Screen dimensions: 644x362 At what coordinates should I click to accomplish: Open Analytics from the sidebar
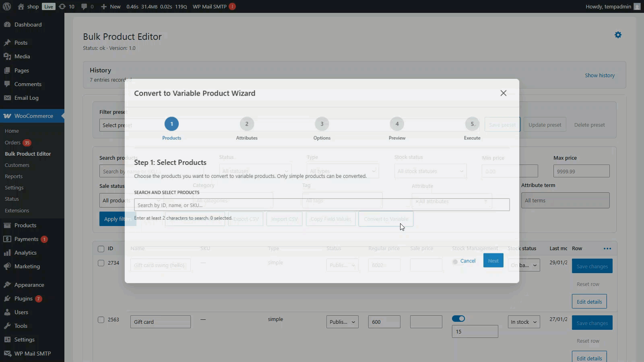tap(25, 253)
